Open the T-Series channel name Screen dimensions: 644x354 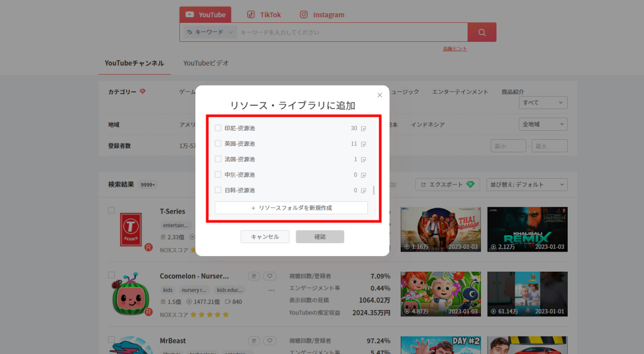tap(173, 211)
